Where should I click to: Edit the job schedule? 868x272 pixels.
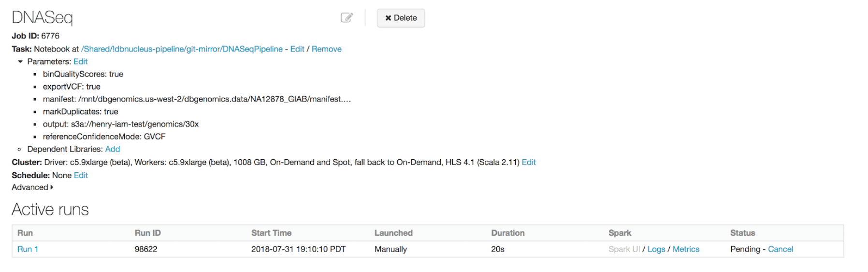point(81,175)
